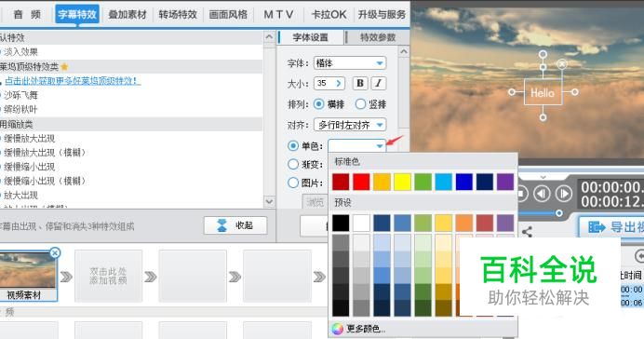Select the 淡入效果 fade-in effect
The width and height of the screenshot is (644, 339).
click(20, 52)
